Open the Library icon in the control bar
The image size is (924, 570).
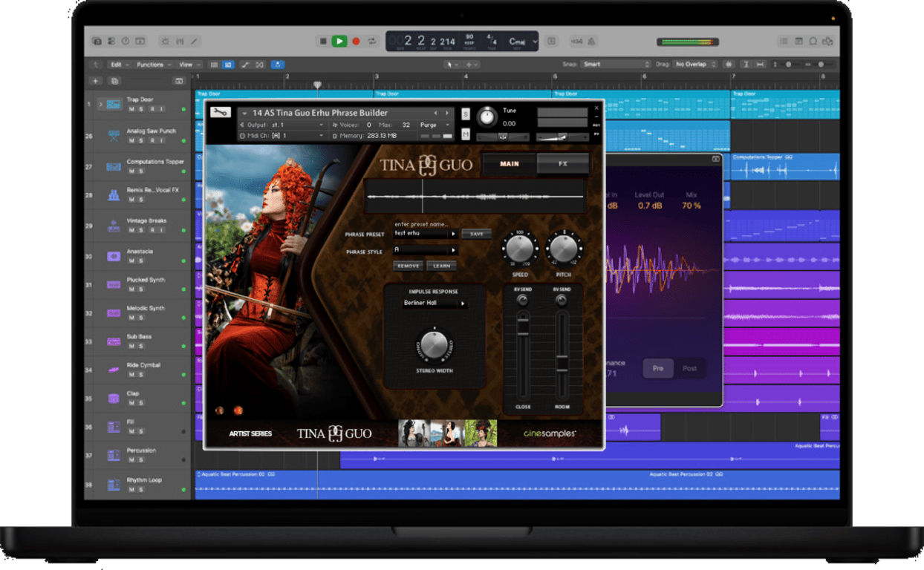coord(97,42)
